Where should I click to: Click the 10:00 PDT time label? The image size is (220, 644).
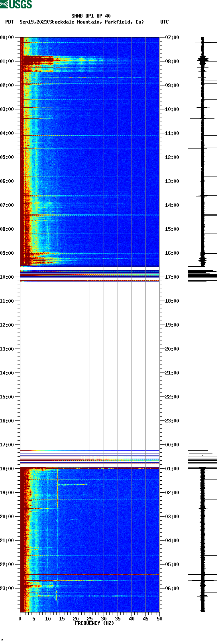[x=7, y=277]
